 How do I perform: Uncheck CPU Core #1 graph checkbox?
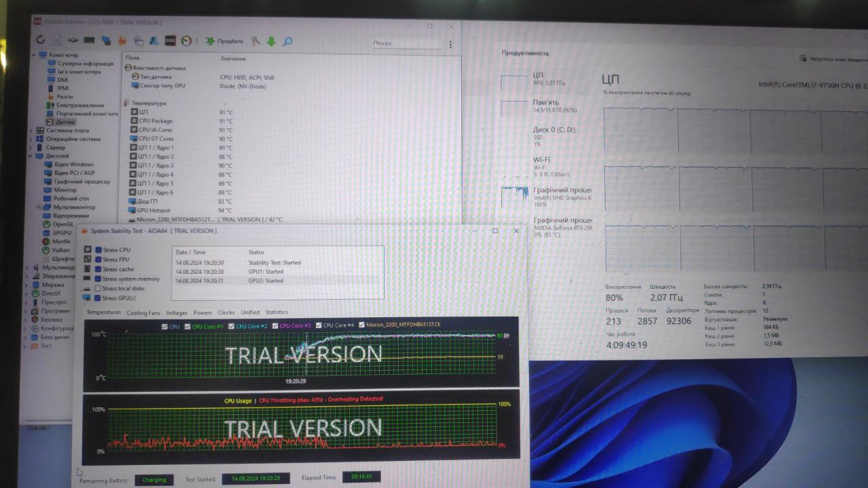189,326
